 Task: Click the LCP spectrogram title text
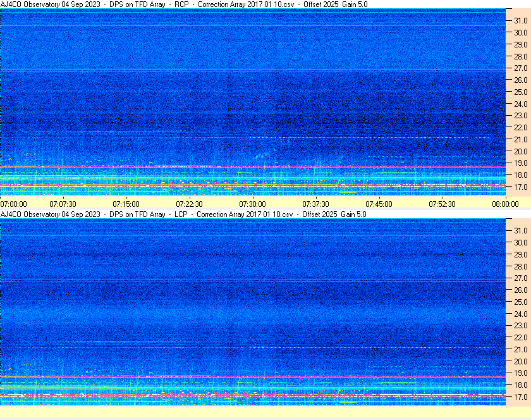(x=183, y=214)
